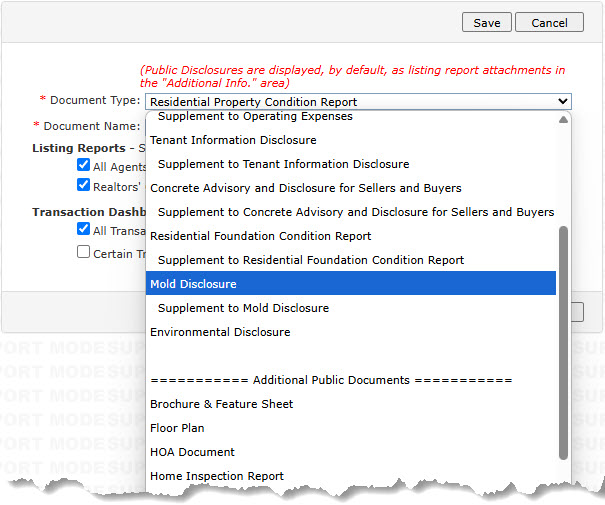Select Residential Foundation Condition Report option
Image resolution: width=605 pixels, height=505 pixels.
point(351,236)
